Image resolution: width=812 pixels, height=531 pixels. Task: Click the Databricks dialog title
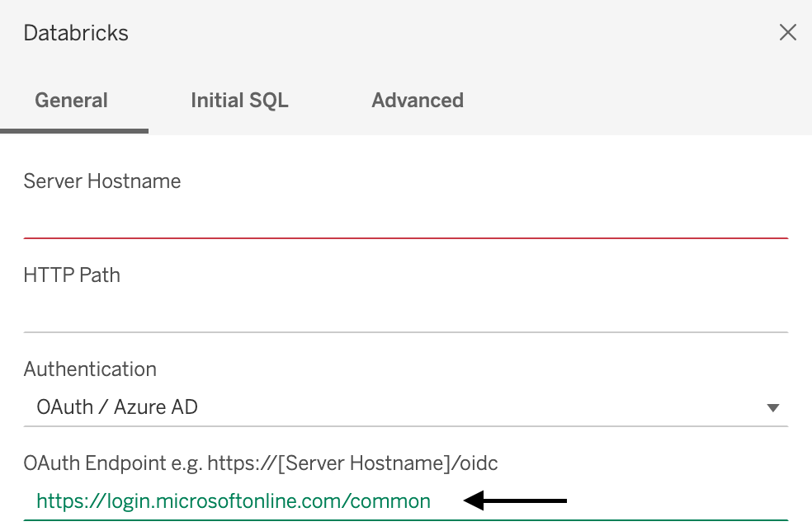(x=76, y=34)
